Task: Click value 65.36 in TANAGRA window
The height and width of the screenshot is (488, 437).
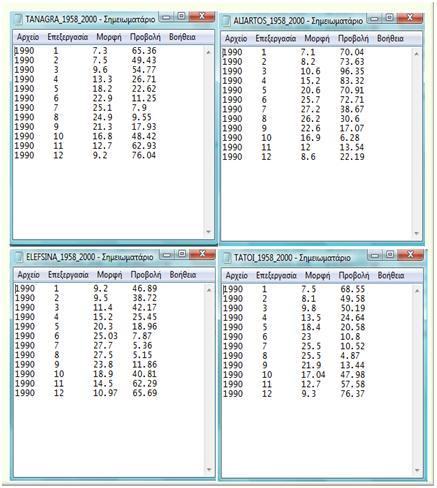Action: (x=144, y=51)
